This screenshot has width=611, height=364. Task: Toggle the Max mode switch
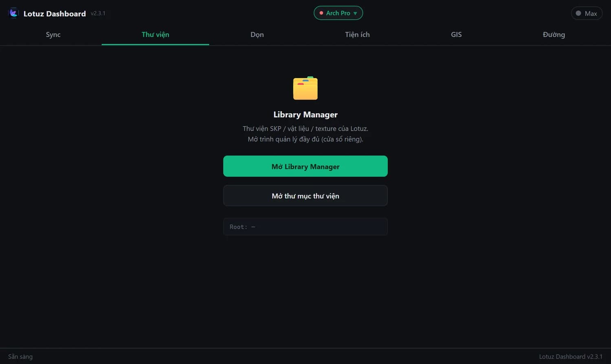coord(587,13)
